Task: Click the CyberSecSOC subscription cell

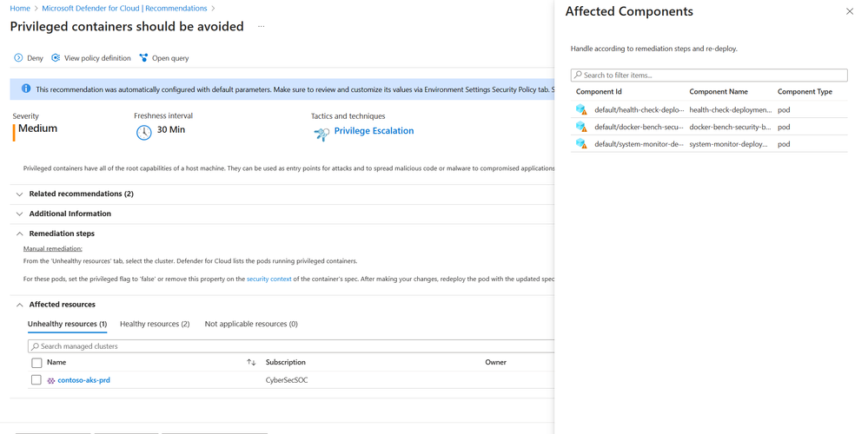Action: pos(287,380)
